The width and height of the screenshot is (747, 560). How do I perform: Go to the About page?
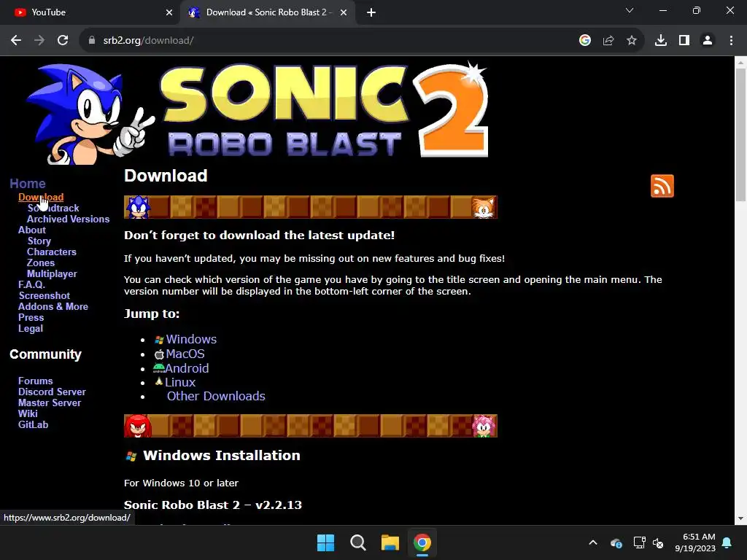pos(32,230)
